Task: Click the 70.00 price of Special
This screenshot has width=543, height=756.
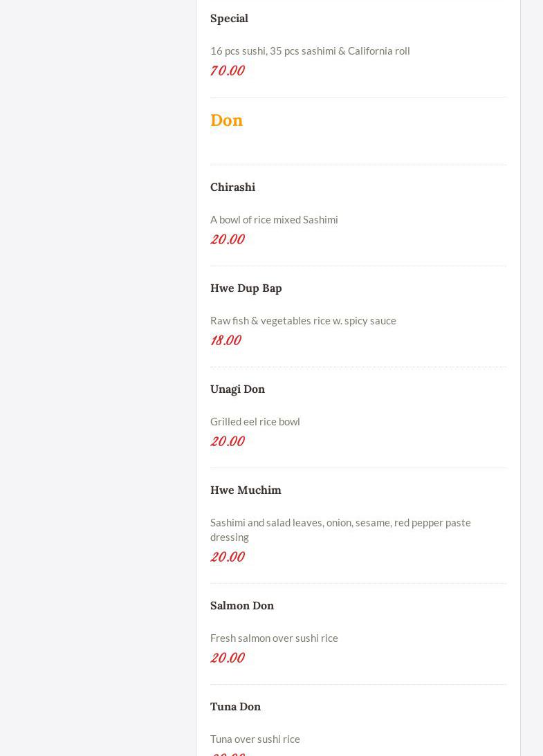Action: tap(227, 71)
